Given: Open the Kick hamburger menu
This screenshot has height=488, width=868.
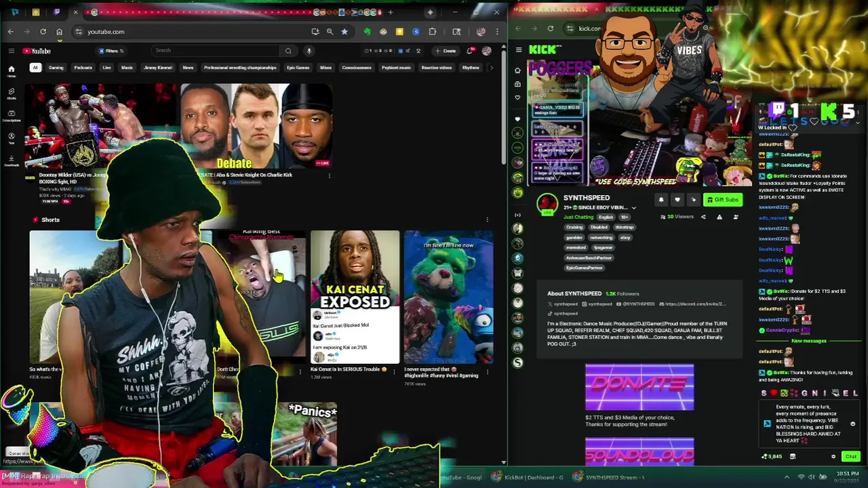Looking at the screenshot, I should click(519, 49).
